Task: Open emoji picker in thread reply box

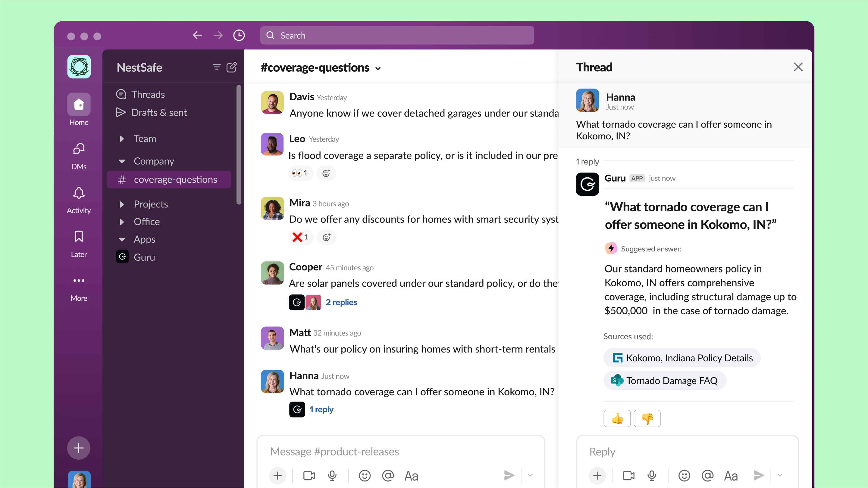Action: click(x=684, y=476)
